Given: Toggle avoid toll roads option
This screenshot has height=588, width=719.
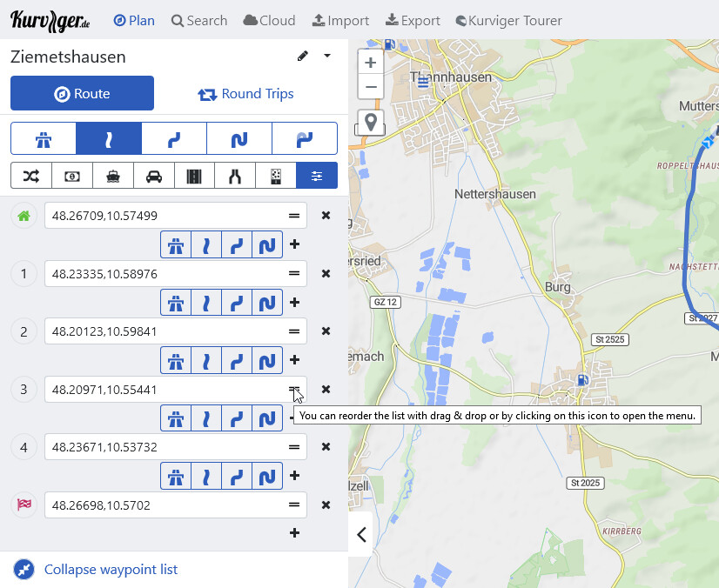Looking at the screenshot, I should tap(72, 176).
